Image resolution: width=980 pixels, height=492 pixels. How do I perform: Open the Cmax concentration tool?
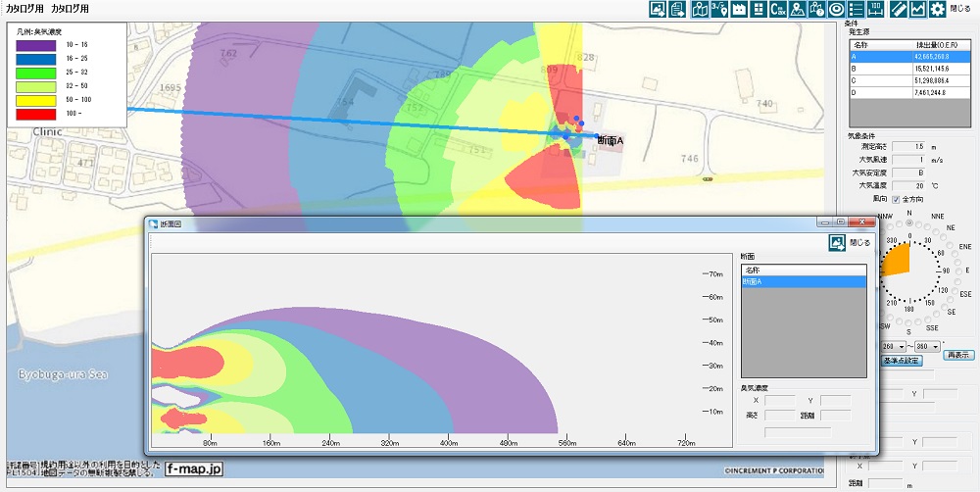(777, 9)
